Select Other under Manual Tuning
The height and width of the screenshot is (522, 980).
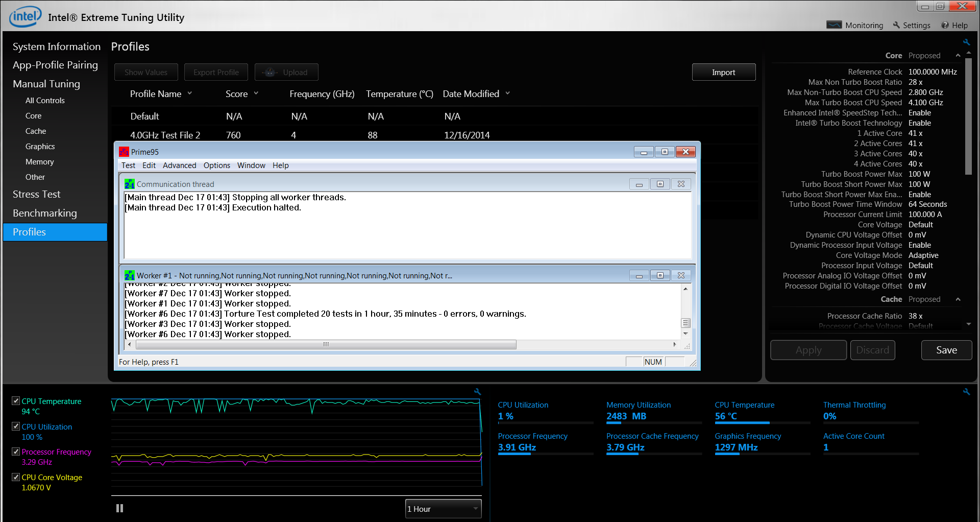35,177
